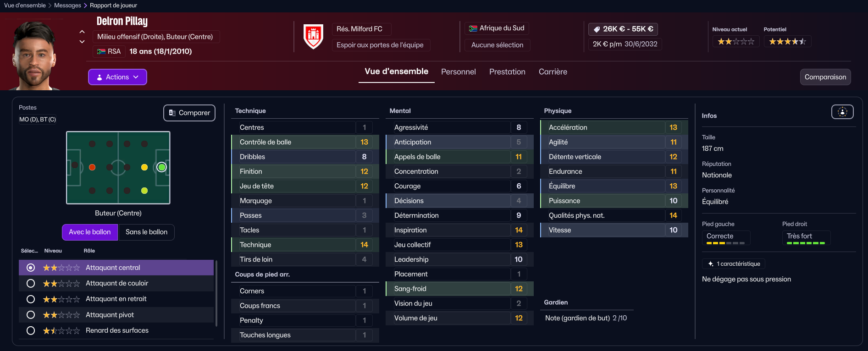The image size is (868, 351).
Task: Switch to the Personnel tab
Action: [x=458, y=72]
